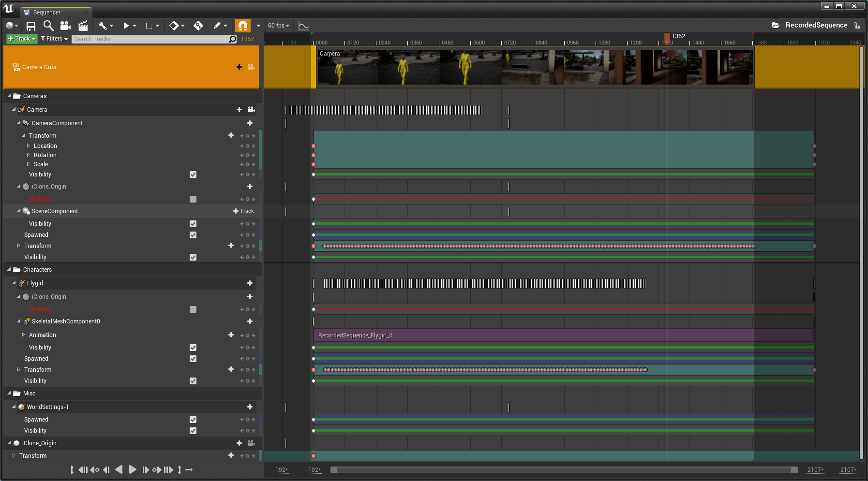The height and width of the screenshot is (481, 868).
Task: Click camera icon on the Camera track row
Action: point(252,110)
